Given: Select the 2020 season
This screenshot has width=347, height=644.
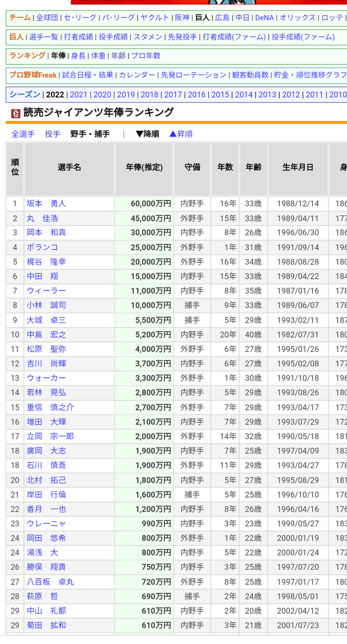Looking at the screenshot, I should pyautogui.click(x=102, y=95).
